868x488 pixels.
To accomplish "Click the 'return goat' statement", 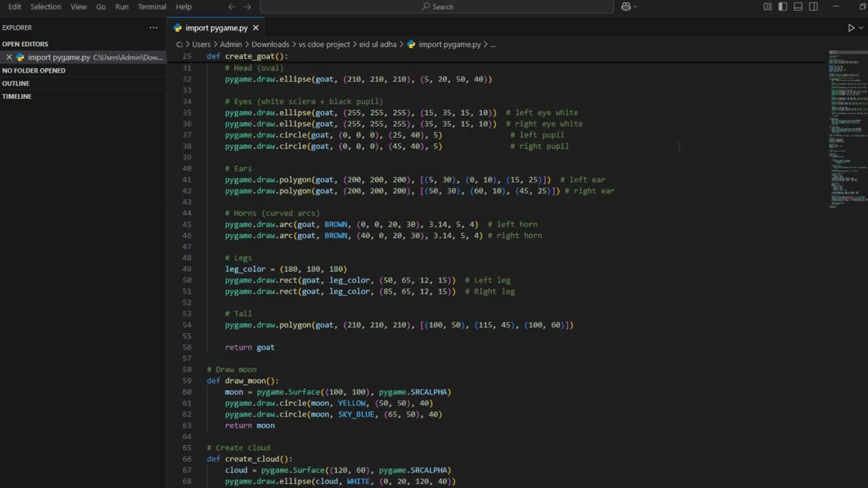I will click(x=250, y=347).
